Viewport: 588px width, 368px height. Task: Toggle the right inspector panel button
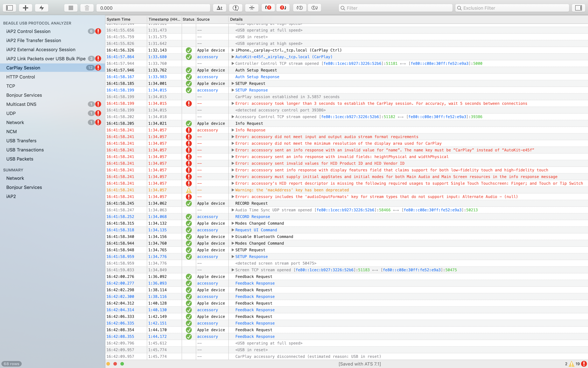[x=579, y=8]
